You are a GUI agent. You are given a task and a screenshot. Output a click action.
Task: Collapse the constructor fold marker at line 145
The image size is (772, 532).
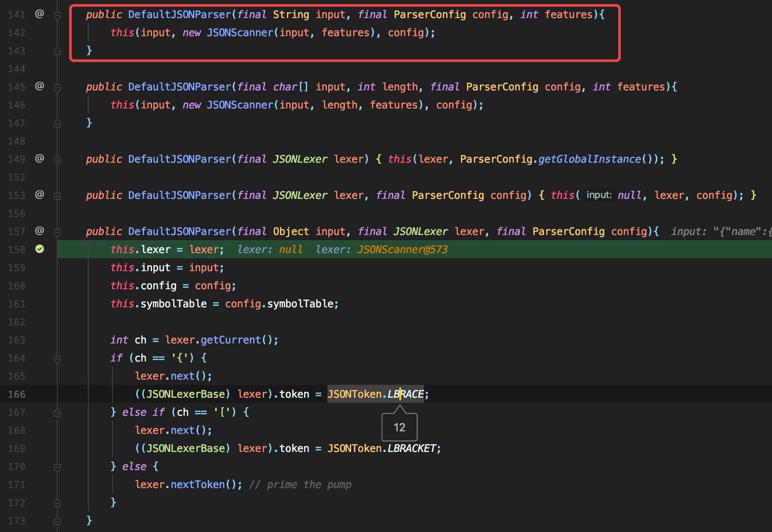(x=57, y=87)
